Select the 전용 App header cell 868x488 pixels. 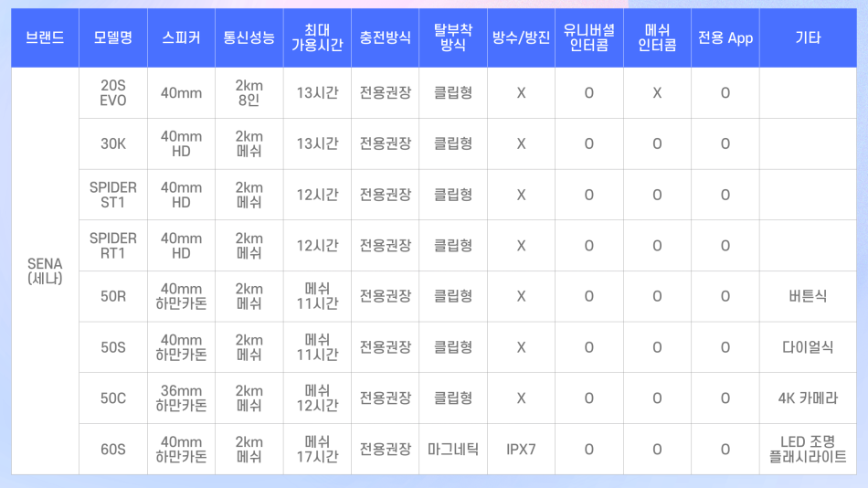pos(725,38)
